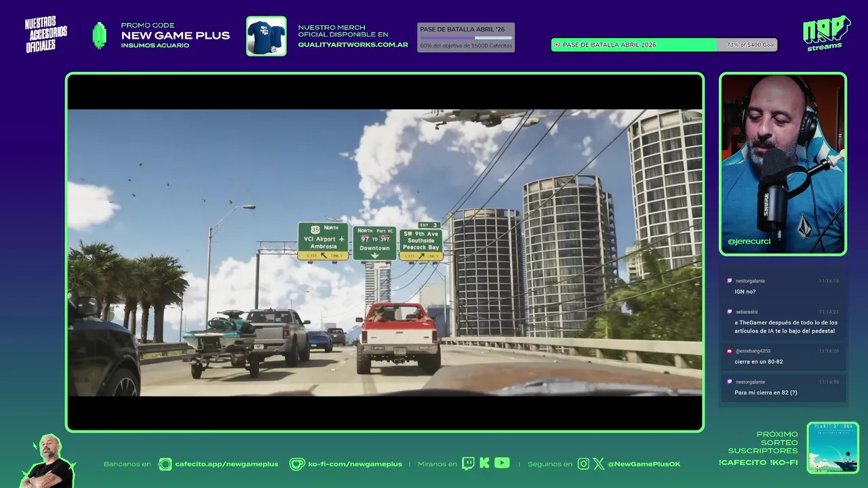Click '60% del objetivo de 15000 Cafecitos'
The image size is (868, 488).
[x=466, y=45]
